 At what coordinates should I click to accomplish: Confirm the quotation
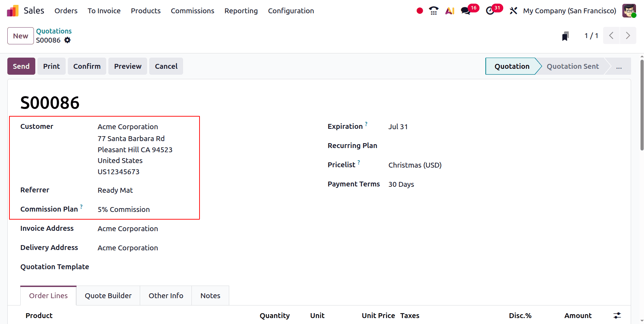[x=87, y=66]
